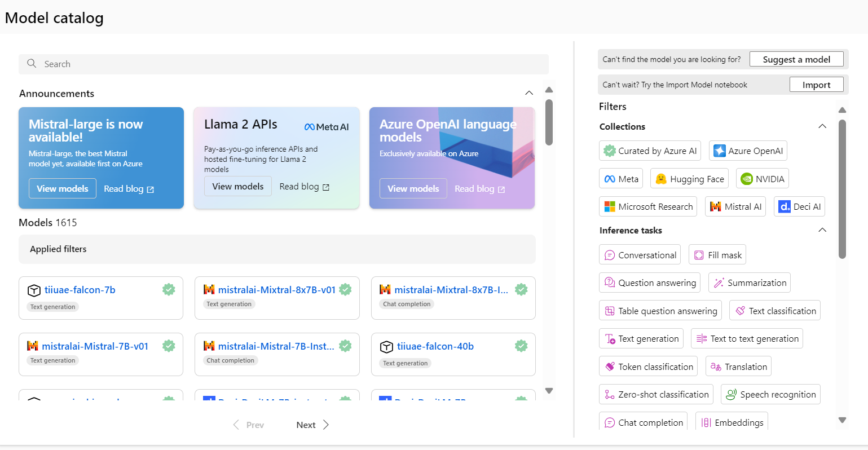This screenshot has height=450, width=868.
Task: Click verified badge on mistralai-Mixtral-8x7B-v01 card
Action: pyautogui.click(x=345, y=289)
